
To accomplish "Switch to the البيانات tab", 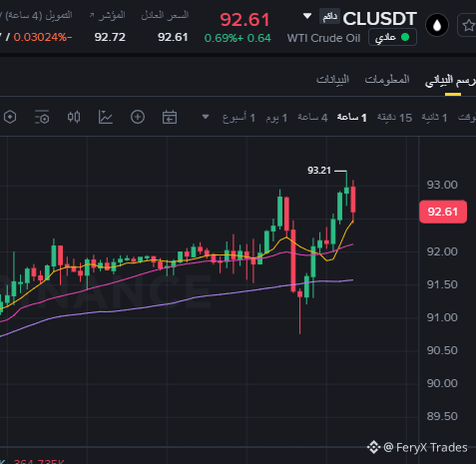I will 332,80.
